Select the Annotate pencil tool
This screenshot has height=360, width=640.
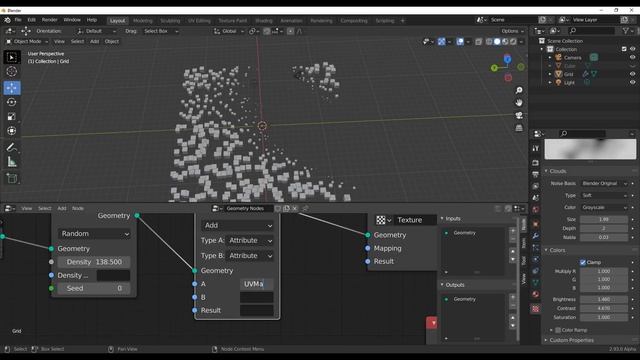click(x=12, y=147)
